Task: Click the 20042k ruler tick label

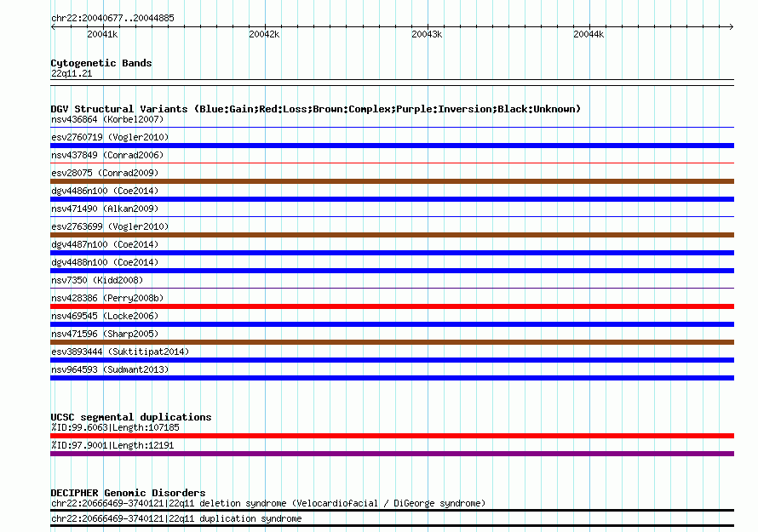Action: [x=264, y=34]
